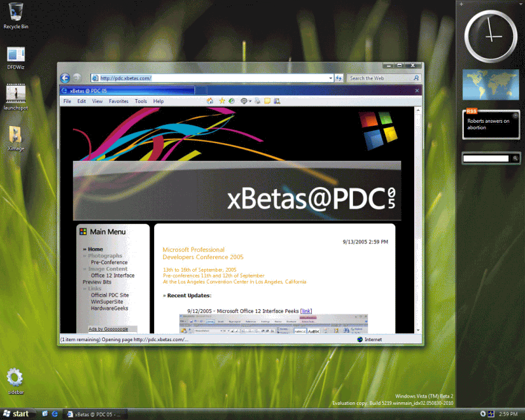Open the Pre-Conference link
This screenshot has height=420, width=525.
click(109, 262)
